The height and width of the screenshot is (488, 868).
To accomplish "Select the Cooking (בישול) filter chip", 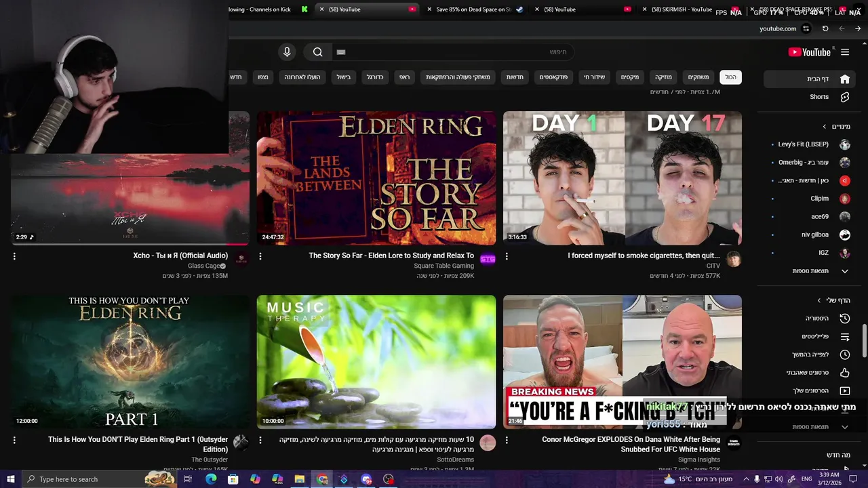I will [344, 77].
